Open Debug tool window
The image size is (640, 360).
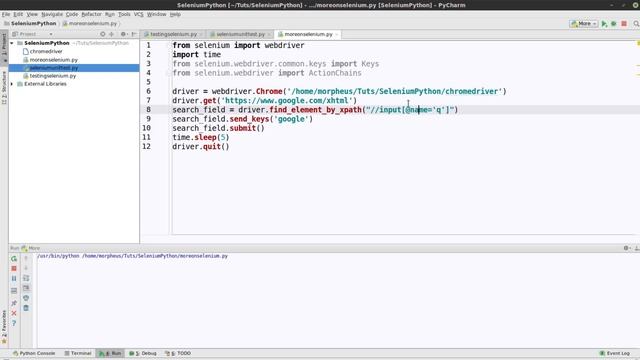click(x=143, y=353)
